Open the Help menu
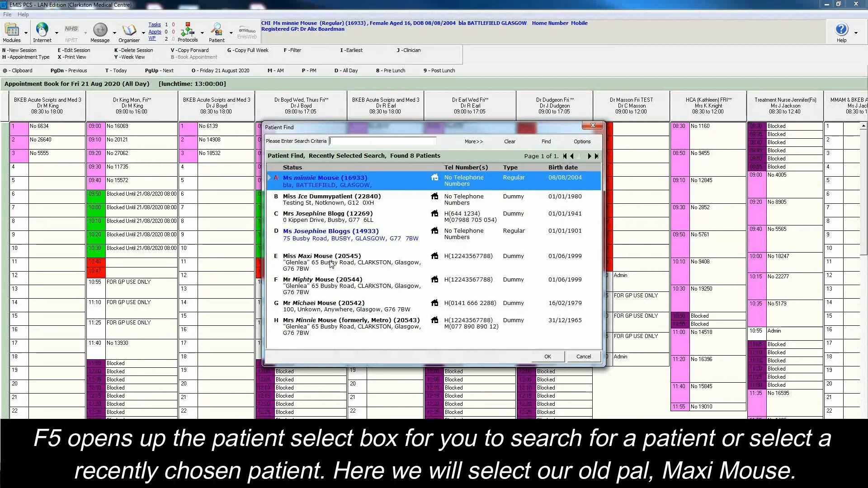 (23, 14)
